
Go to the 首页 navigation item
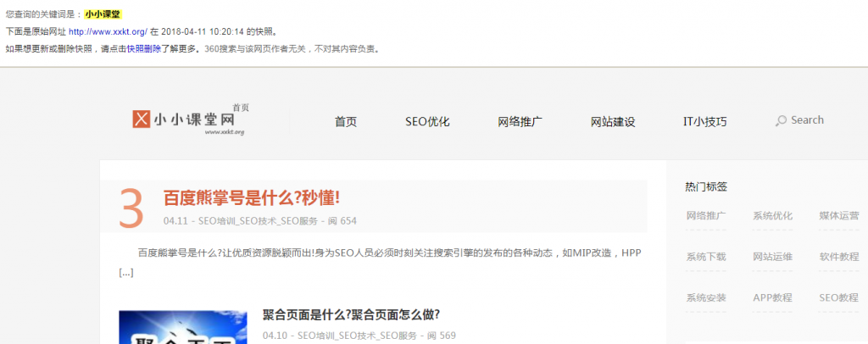click(346, 122)
